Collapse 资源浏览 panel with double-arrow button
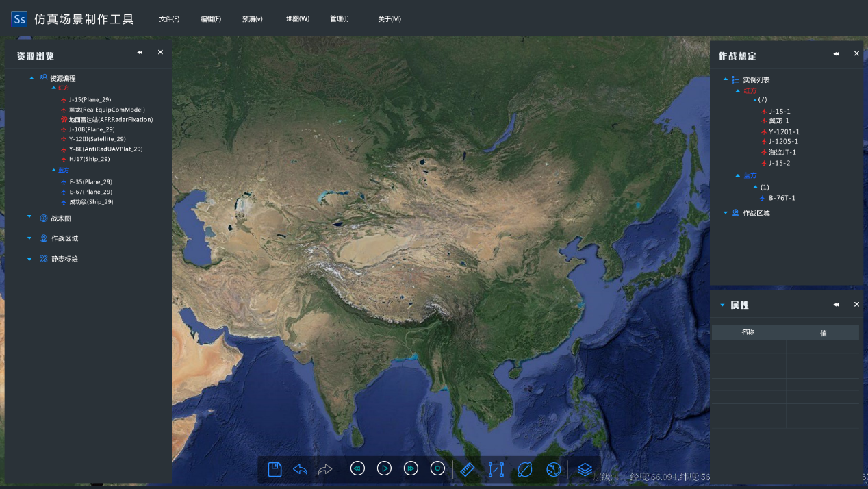The height and width of the screenshot is (489, 868). coord(140,53)
